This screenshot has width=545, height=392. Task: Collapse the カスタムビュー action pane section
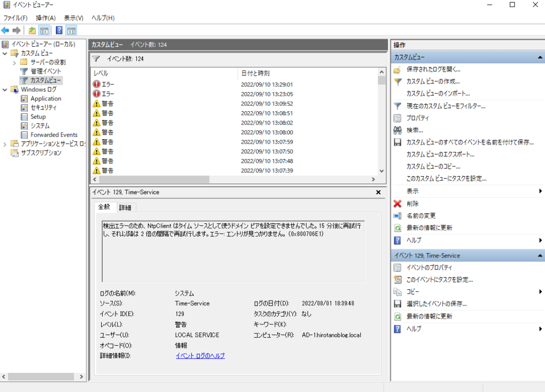coord(539,56)
